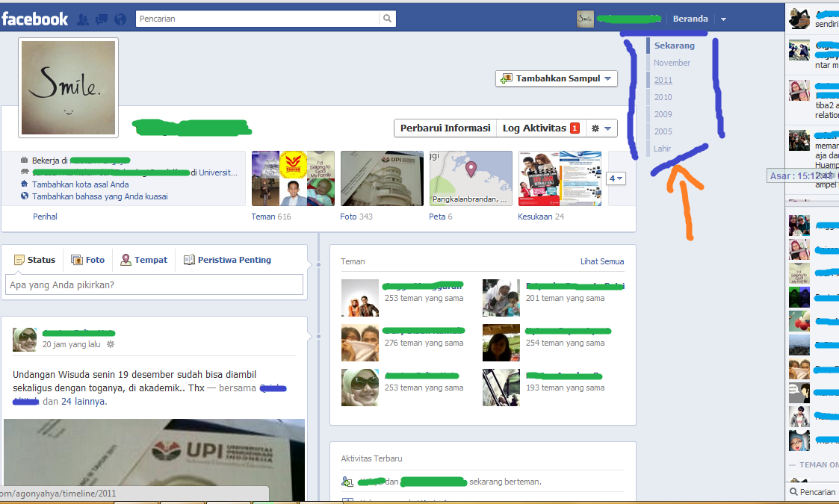Viewport: 839px width, 504px height.
Task: Open the notifications globe icon
Action: pyautogui.click(x=120, y=19)
